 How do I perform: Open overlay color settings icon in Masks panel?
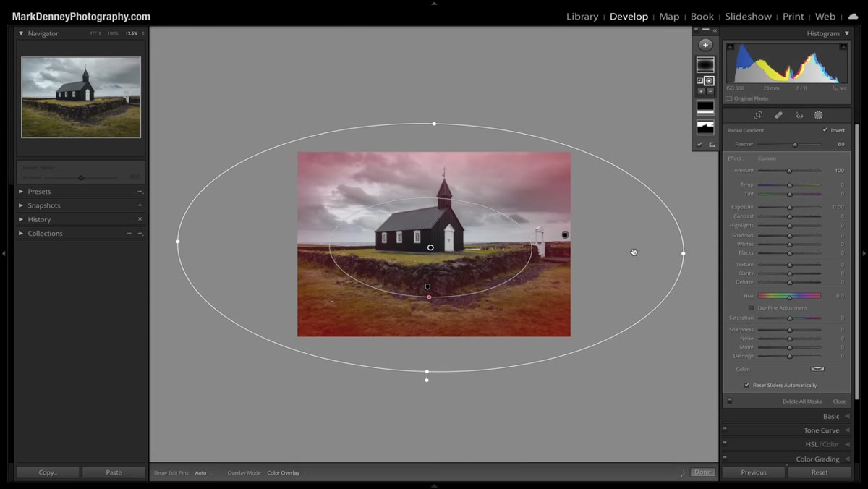pos(712,145)
